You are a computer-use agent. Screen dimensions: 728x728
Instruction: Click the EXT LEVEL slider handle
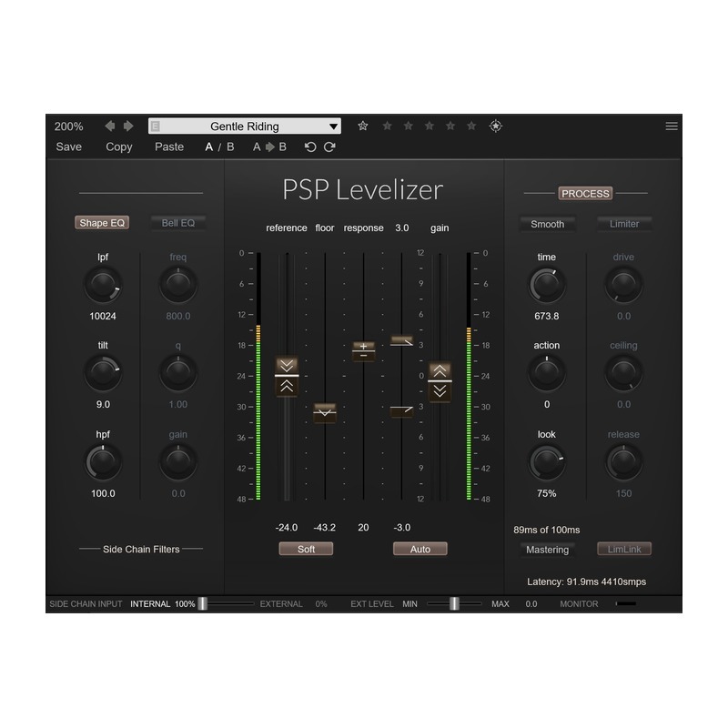(x=454, y=603)
